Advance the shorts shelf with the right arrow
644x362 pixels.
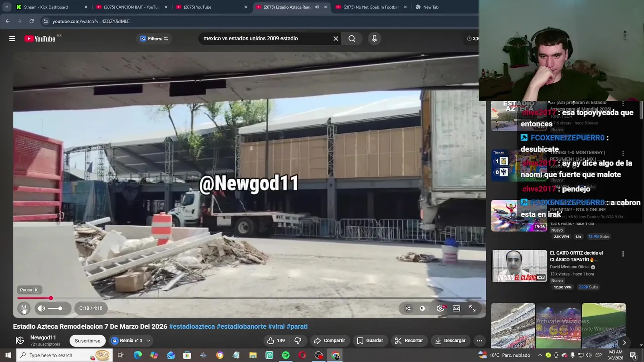[624, 343]
